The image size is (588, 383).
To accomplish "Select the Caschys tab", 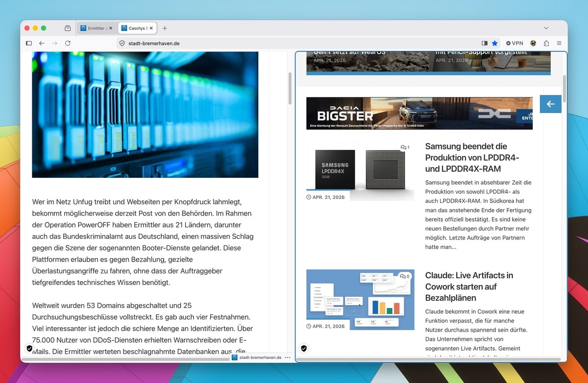I will tap(136, 28).
